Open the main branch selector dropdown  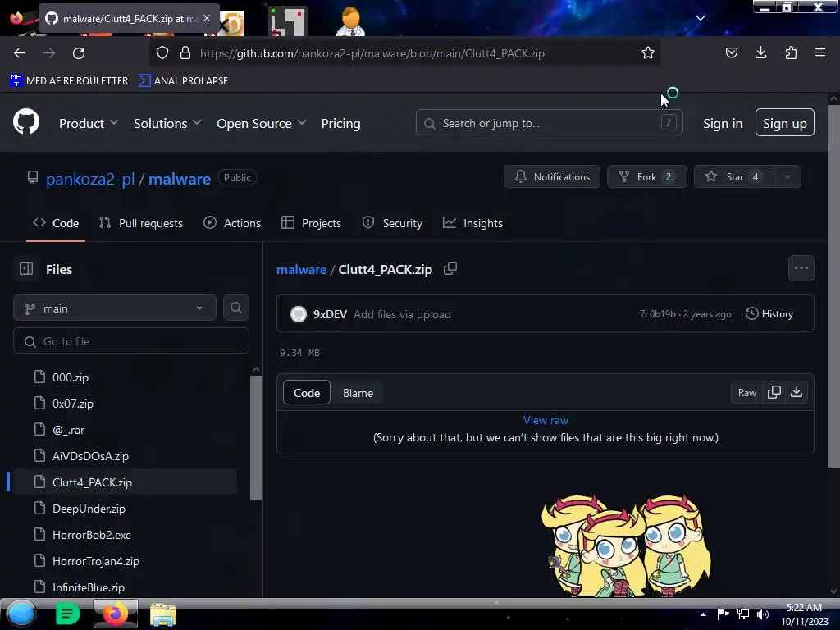(115, 308)
